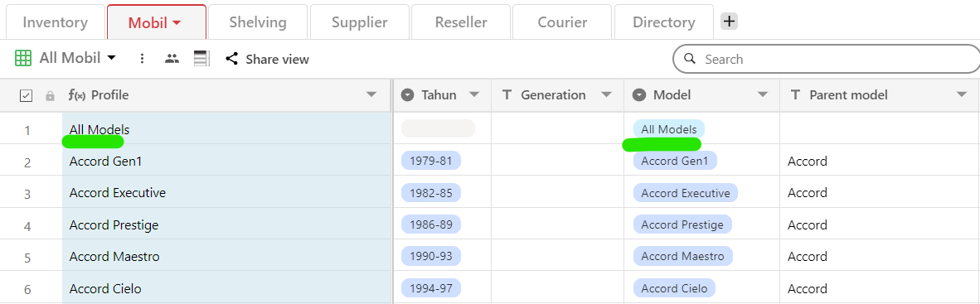980x304 pixels.
Task: Click the 1979-81 Tahun tag
Action: click(x=430, y=161)
